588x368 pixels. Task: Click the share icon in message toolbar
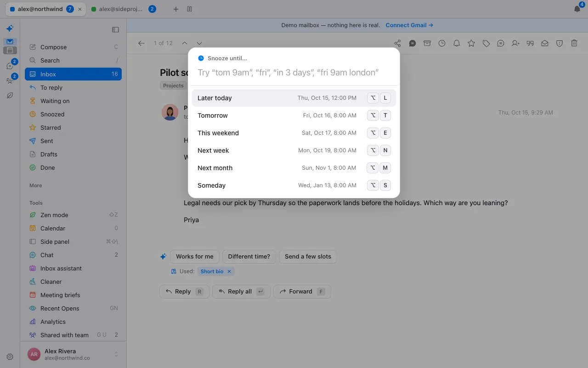click(x=398, y=43)
